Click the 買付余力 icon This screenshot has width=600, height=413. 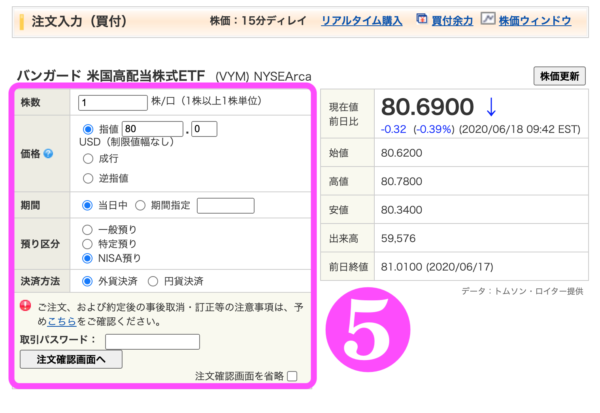point(422,18)
